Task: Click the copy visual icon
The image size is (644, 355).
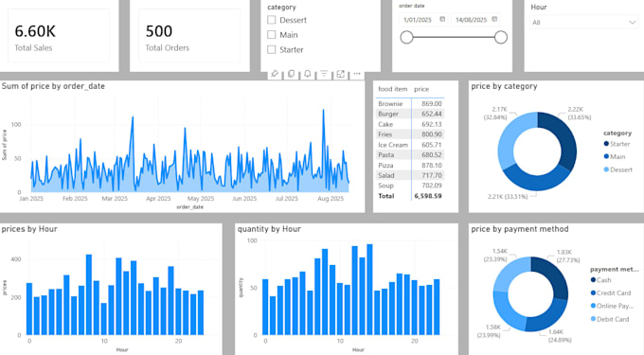Action: (x=291, y=74)
